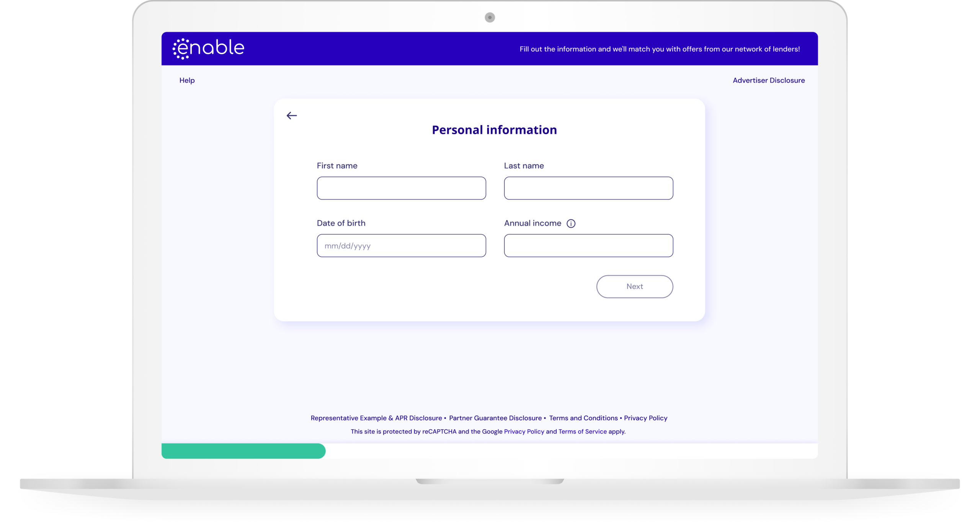Image resolution: width=980 pixels, height=525 pixels.
Task: Click the header tagline about lenders
Action: 659,49
